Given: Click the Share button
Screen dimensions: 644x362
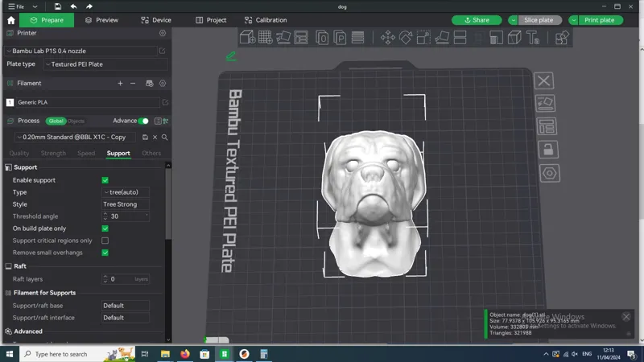Looking at the screenshot, I should coord(477,20).
